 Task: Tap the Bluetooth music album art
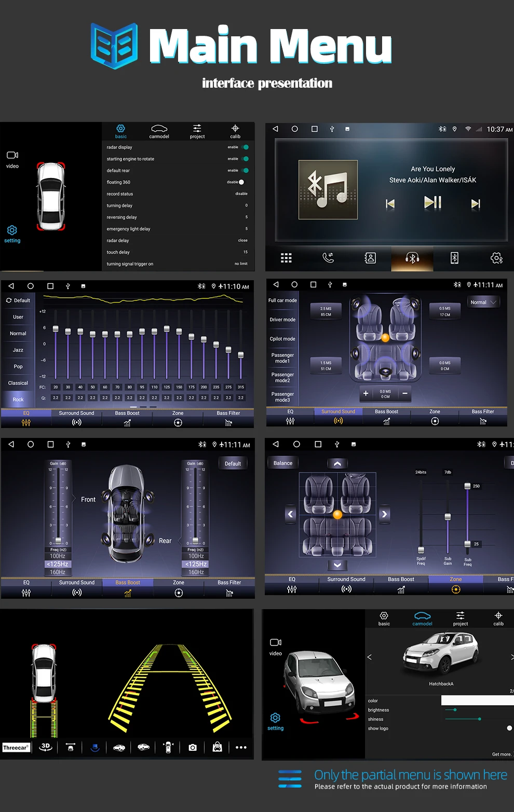(x=328, y=190)
